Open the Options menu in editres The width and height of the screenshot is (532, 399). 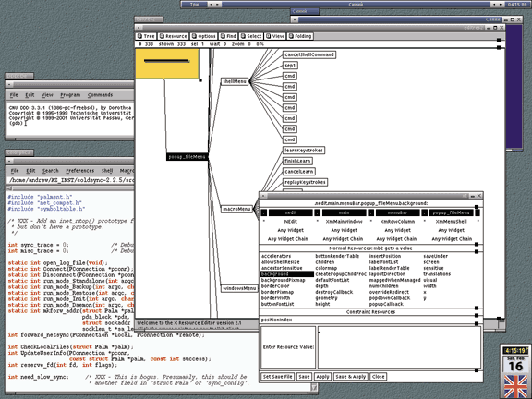point(203,36)
